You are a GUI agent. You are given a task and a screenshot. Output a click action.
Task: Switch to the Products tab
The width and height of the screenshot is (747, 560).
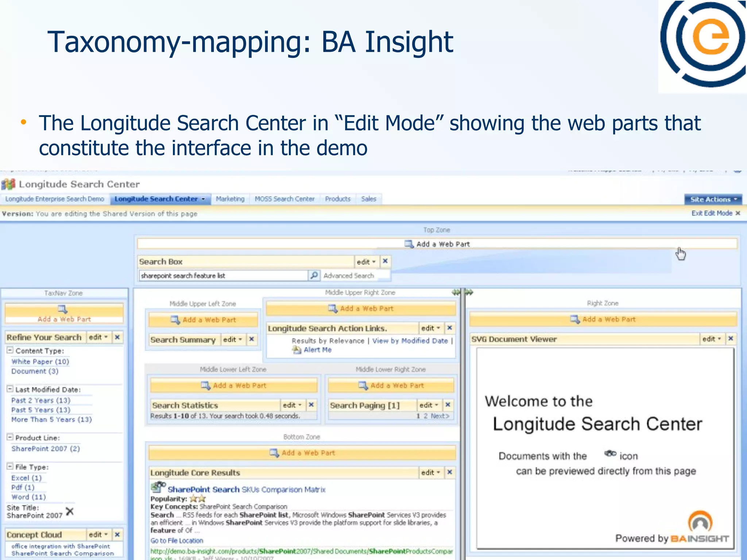click(338, 199)
